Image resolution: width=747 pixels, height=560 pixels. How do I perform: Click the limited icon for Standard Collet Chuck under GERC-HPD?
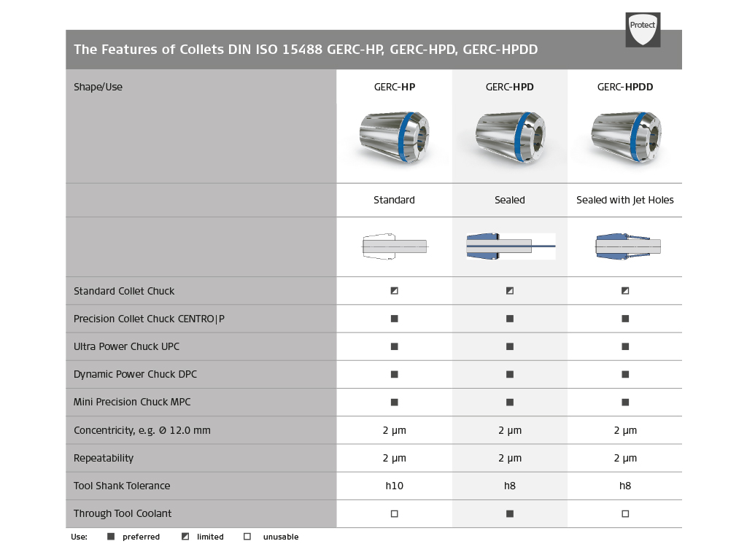[510, 290]
